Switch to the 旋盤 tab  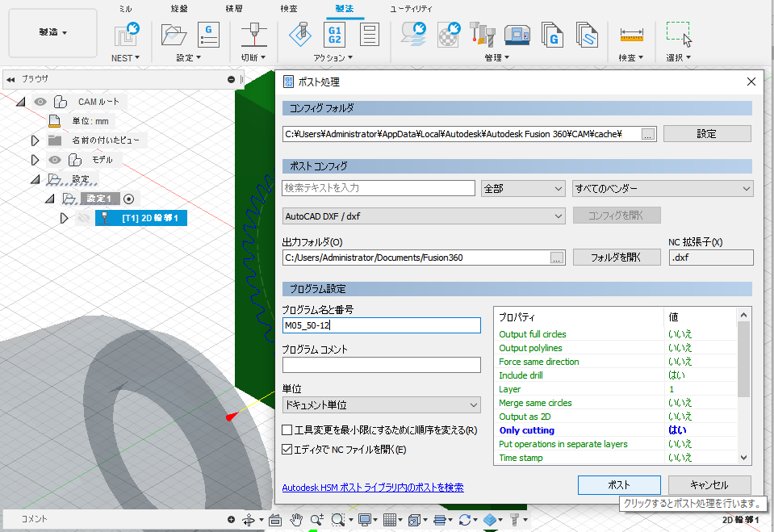coord(179,9)
